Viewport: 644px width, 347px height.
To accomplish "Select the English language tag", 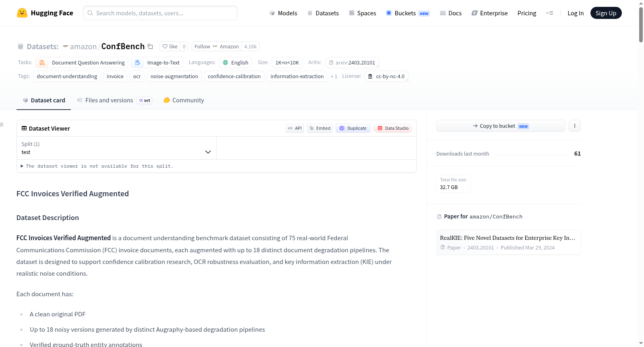I will click(x=235, y=62).
